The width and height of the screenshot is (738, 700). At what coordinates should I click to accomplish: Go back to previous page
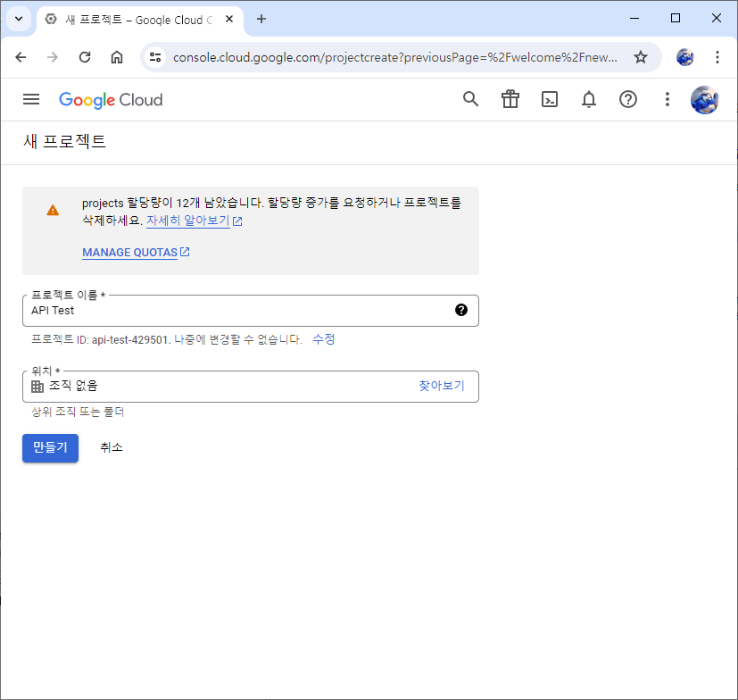pos(21,57)
